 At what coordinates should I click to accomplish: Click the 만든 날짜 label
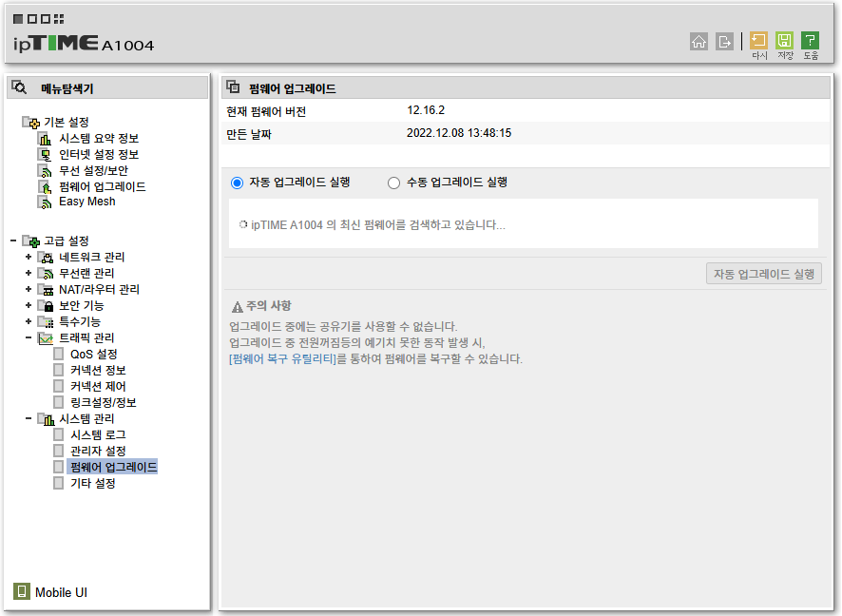[x=249, y=134]
